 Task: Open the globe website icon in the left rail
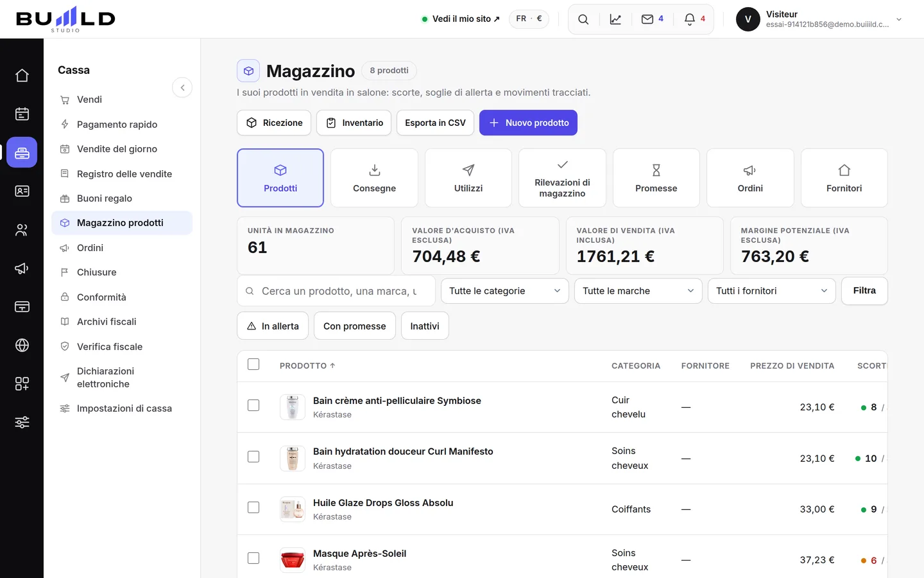[22, 346]
